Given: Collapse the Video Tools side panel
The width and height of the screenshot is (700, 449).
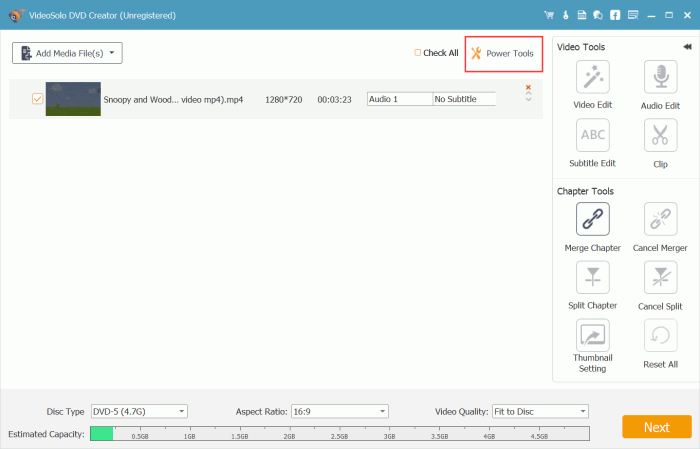Looking at the screenshot, I should point(687,47).
